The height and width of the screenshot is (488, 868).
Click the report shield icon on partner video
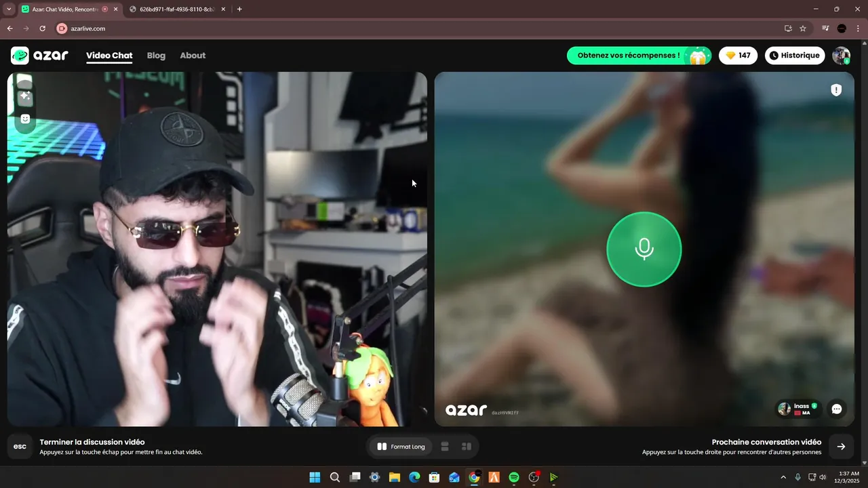(836, 90)
